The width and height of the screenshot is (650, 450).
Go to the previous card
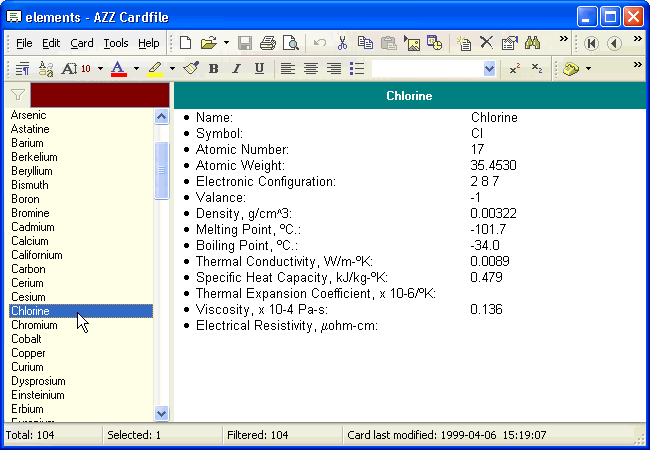pyautogui.click(x=614, y=43)
